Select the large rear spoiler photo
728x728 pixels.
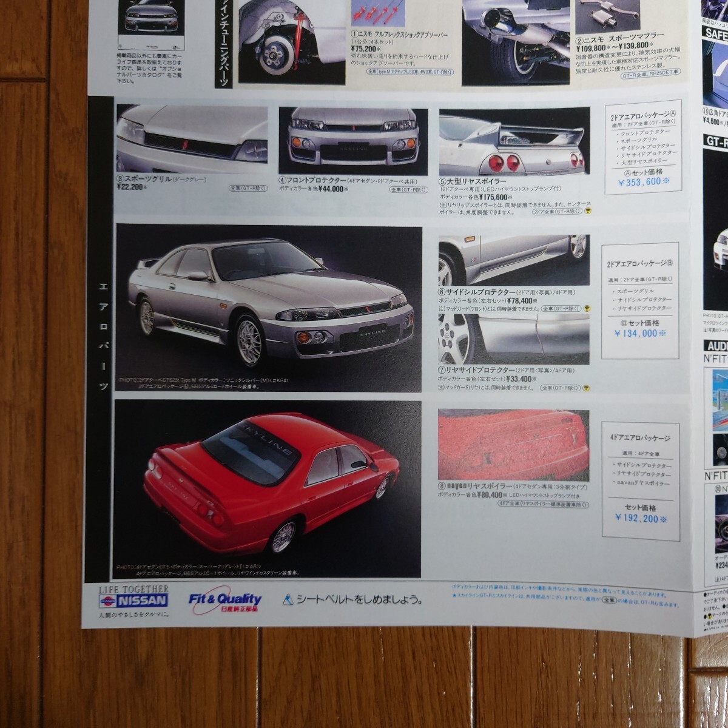click(x=514, y=142)
